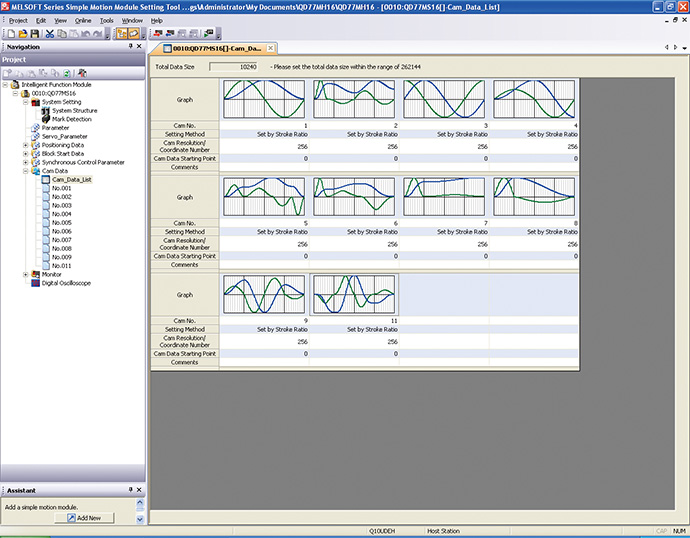The height and width of the screenshot is (538, 690).
Task: Collapse the Cam Data node
Action: [26, 171]
